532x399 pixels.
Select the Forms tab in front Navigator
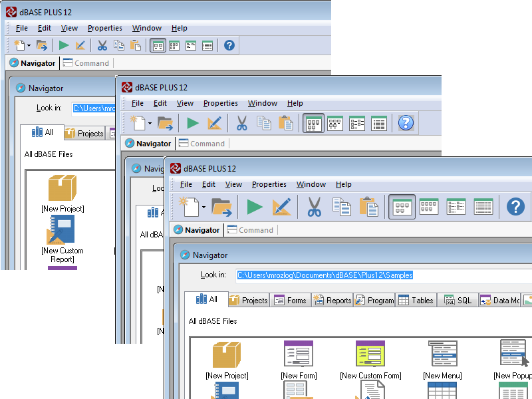[290, 301]
